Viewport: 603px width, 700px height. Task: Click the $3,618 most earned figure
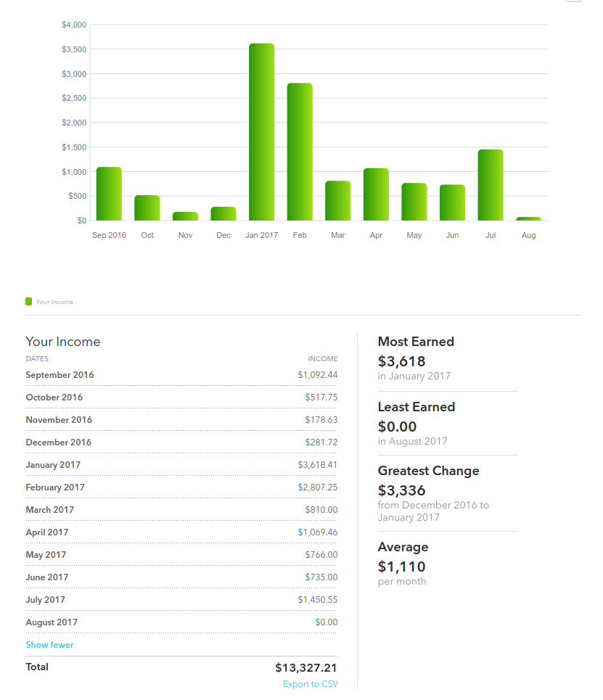[401, 361]
